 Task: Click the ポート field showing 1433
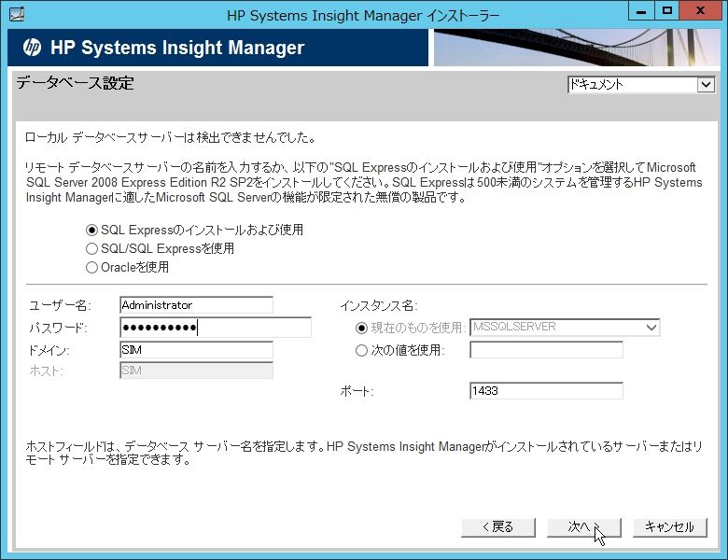tap(546, 390)
